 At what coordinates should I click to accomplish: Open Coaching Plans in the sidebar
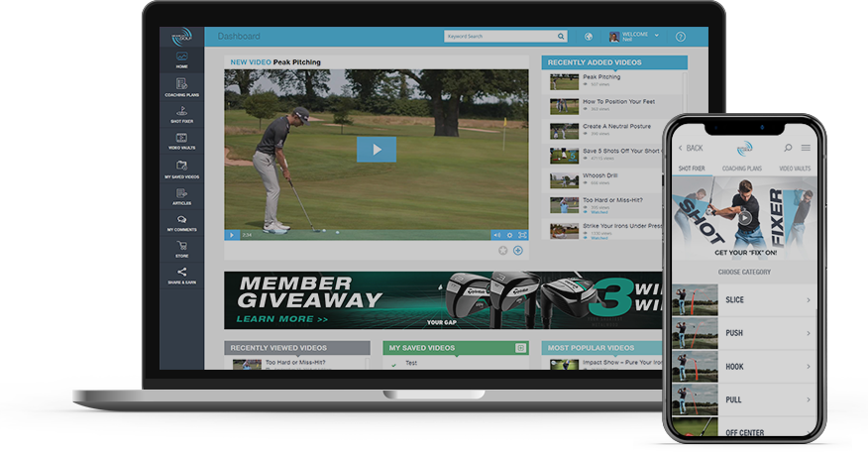pos(181,87)
